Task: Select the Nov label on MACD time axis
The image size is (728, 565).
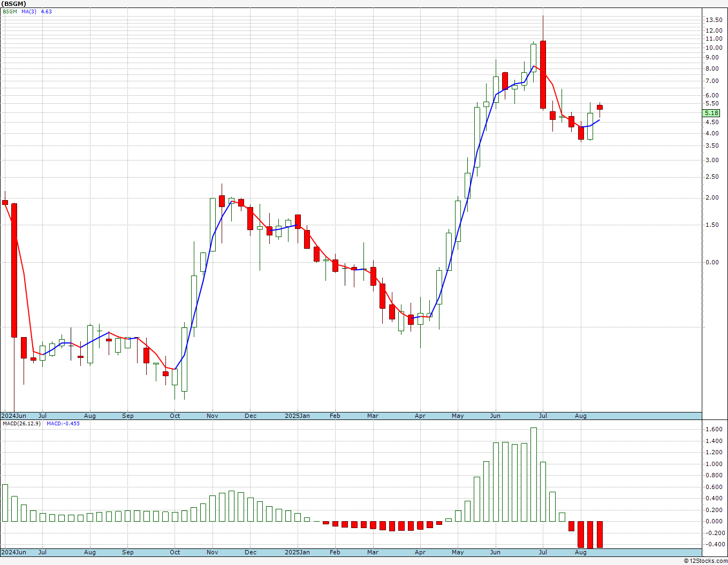Action: (x=212, y=552)
